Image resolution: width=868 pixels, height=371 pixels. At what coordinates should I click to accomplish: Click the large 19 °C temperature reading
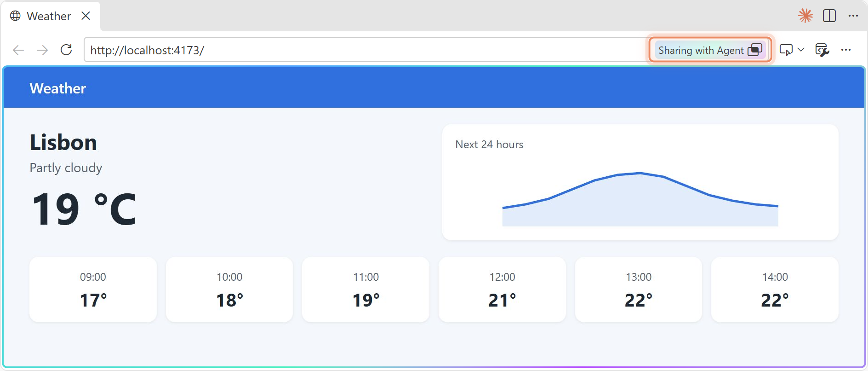click(x=84, y=209)
